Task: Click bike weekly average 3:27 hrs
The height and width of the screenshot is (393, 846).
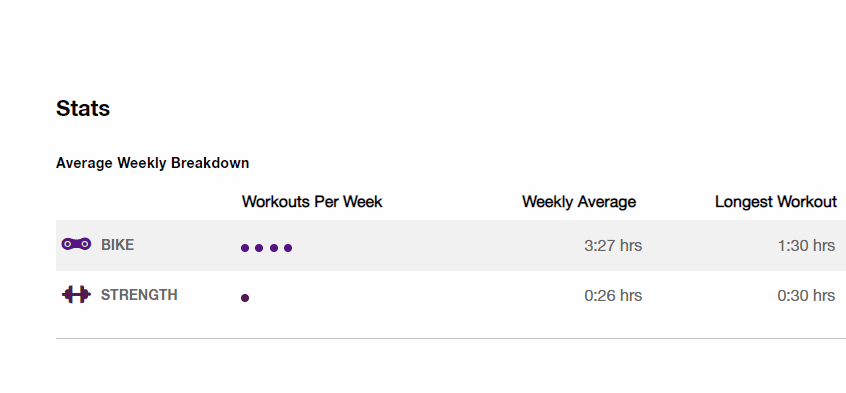Action: pos(613,246)
